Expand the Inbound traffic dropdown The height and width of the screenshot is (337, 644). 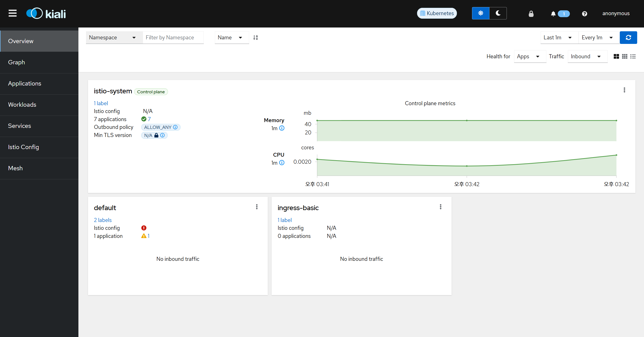coord(587,57)
